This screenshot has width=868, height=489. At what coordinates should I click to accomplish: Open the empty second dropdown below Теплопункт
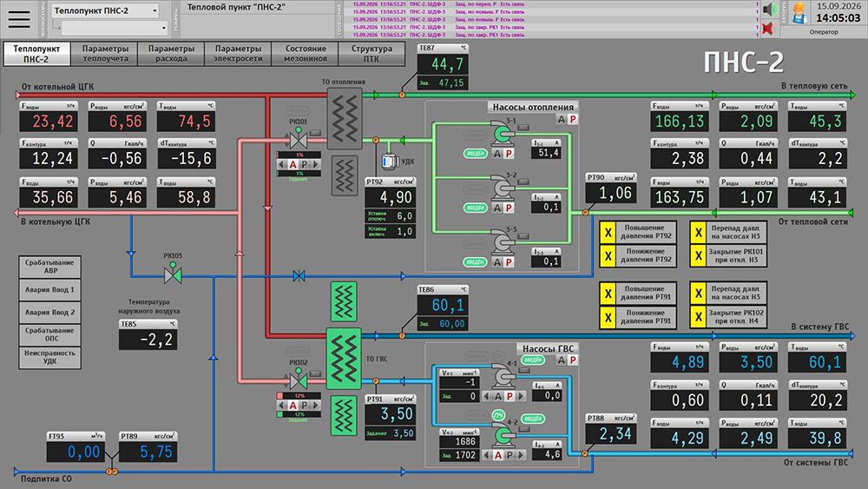114,28
